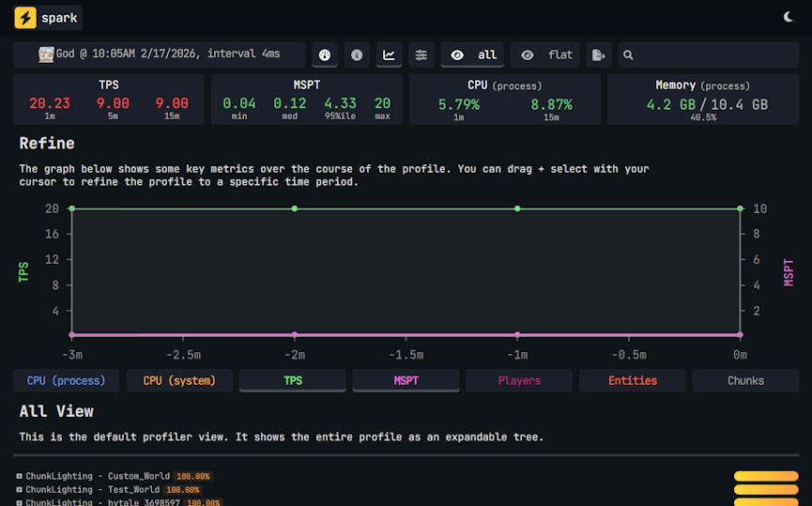Click the search magnifier icon
The height and width of the screenshot is (506, 812).
pos(628,54)
